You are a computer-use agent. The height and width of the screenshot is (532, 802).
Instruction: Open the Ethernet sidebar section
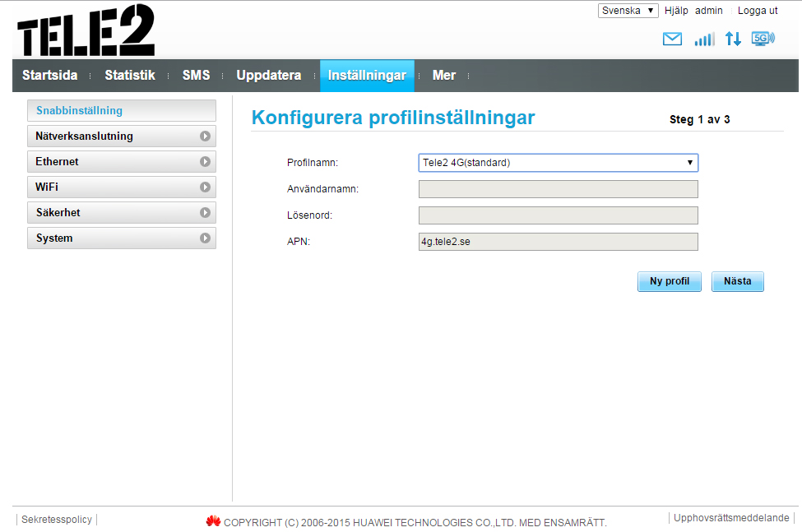pyautogui.click(x=122, y=161)
